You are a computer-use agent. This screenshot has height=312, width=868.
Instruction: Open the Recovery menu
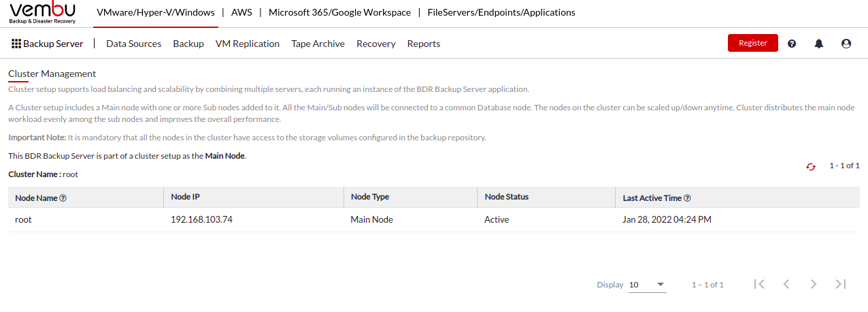[x=376, y=44]
